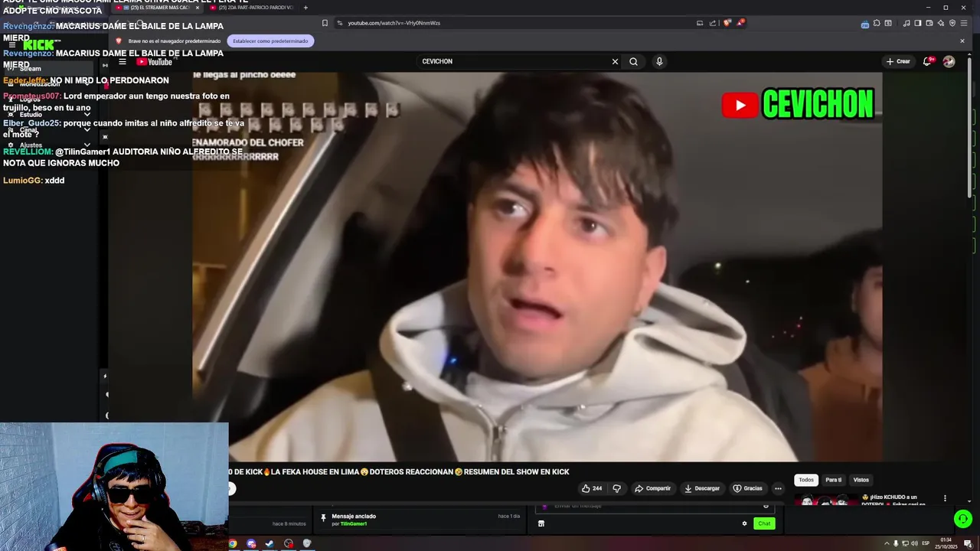Open options for the KCHUDO suggested video

coord(945,498)
